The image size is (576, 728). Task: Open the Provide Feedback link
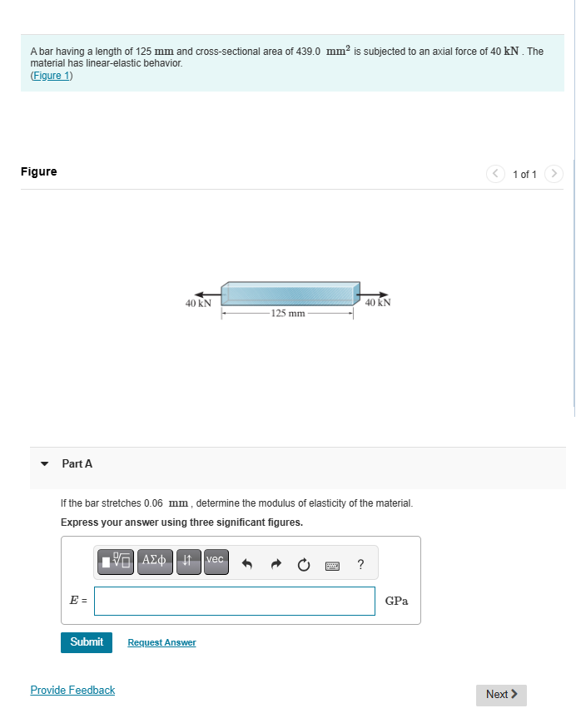point(72,690)
